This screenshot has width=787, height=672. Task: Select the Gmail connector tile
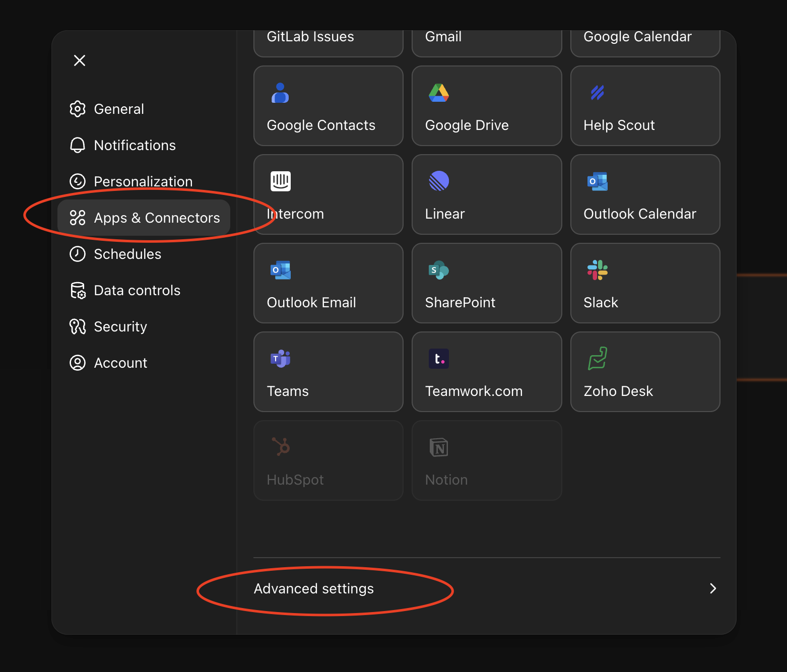tap(486, 40)
